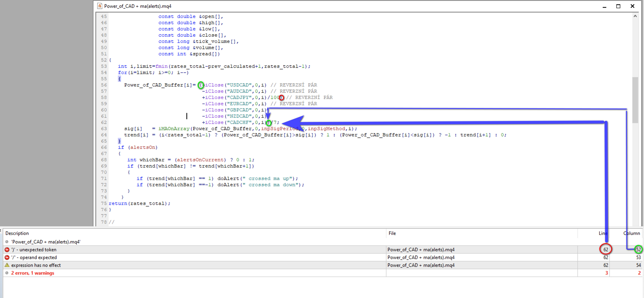The width and height of the screenshot is (644, 298).
Task: Place cursor on iMAOnArray in line 63
Action: (174, 129)
